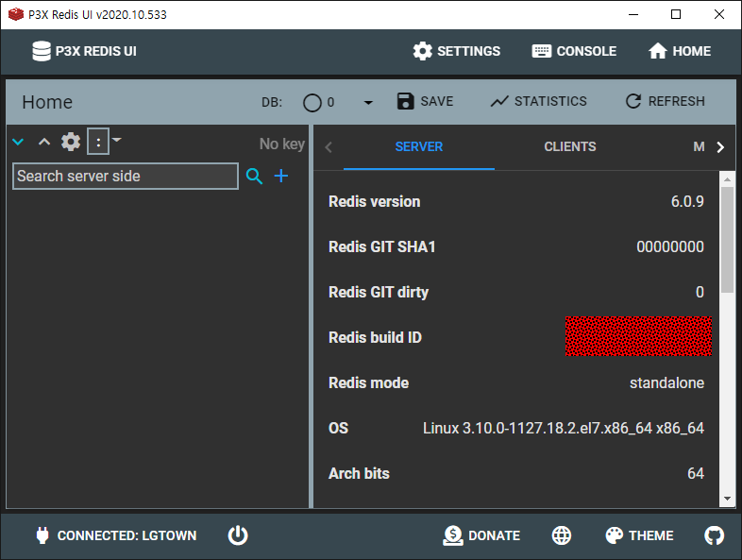Save the database with SAVE button
Viewport: 742px width, 560px height.
425,101
